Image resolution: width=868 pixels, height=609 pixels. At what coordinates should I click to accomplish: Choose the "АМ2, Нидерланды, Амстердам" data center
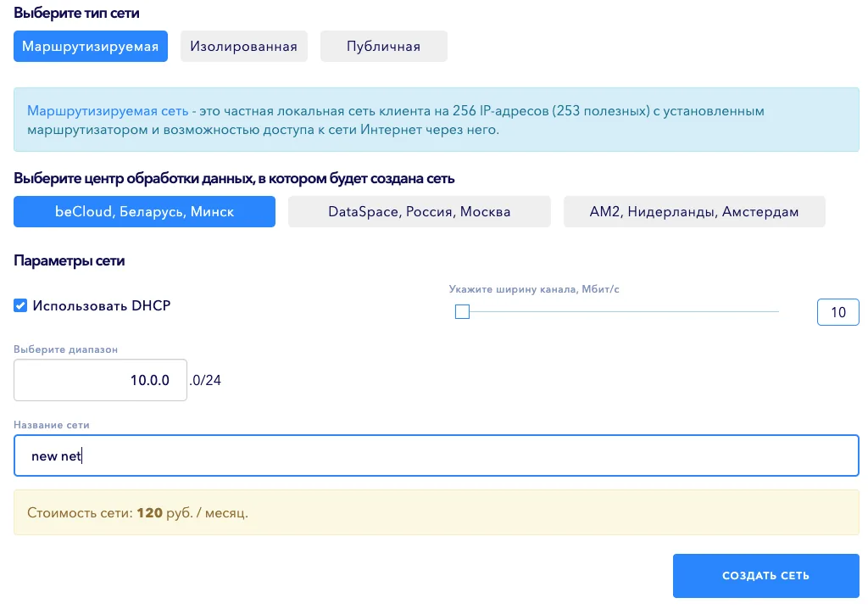(694, 211)
